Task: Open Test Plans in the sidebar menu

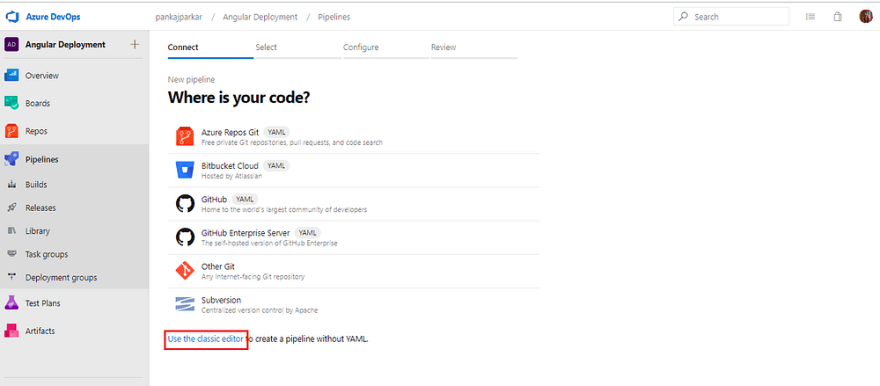Action: coord(75,303)
